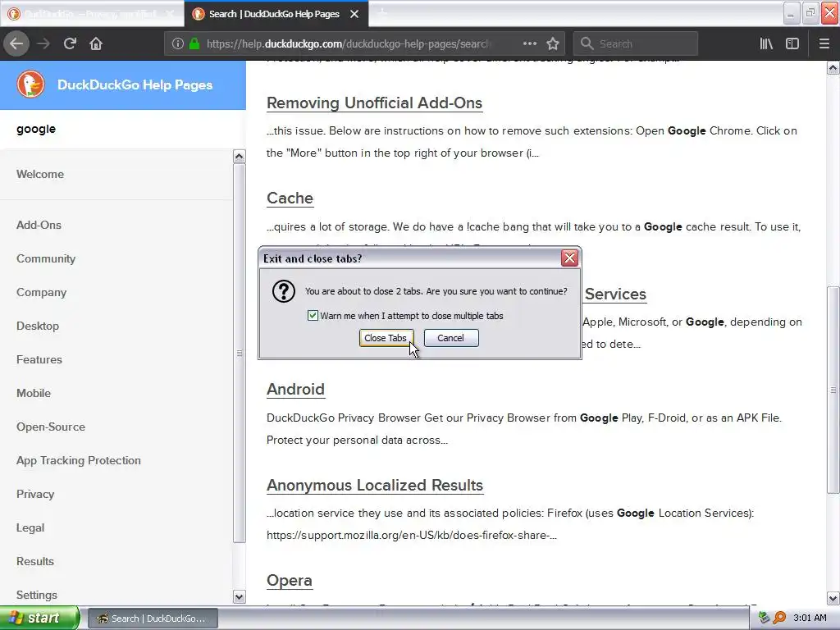Open the Add-Ons sidebar category
The height and width of the screenshot is (630, 840).
click(x=39, y=225)
